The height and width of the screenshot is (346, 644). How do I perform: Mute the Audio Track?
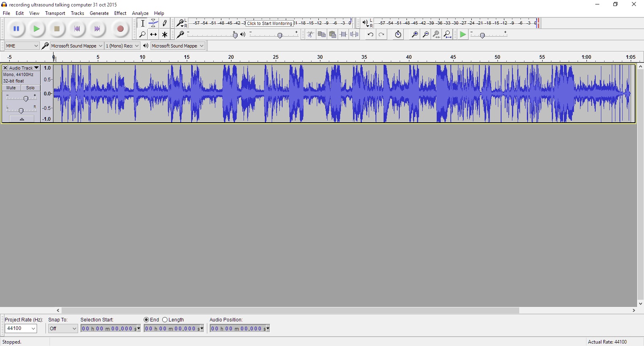pyautogui.click(x=11, y=88)
